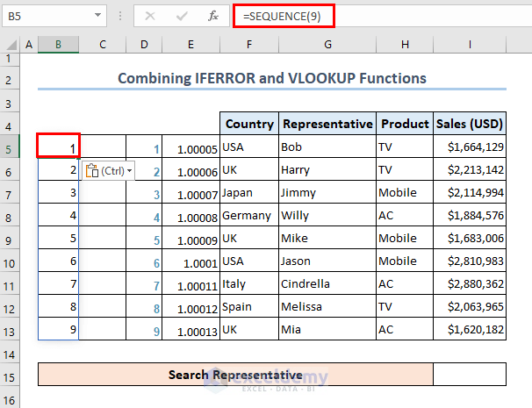Click the Paste Options (Ctrl) icon

[x=92, y=170]
